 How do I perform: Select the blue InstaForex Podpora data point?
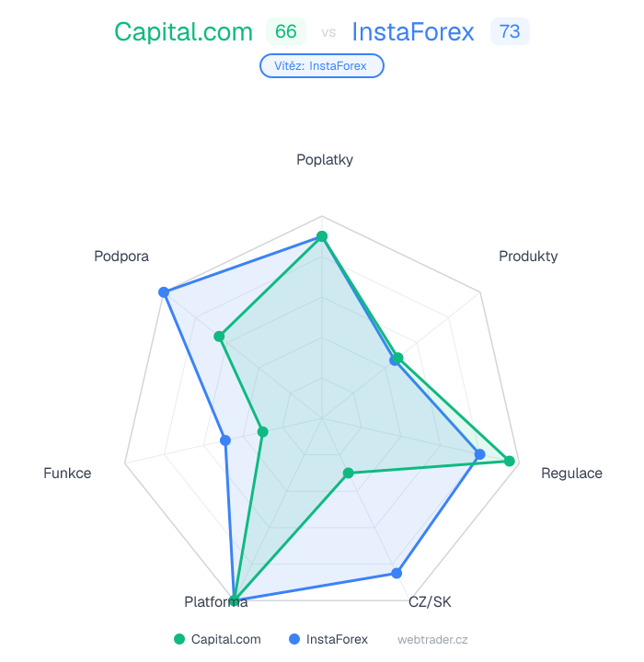[x=164, y=292]
